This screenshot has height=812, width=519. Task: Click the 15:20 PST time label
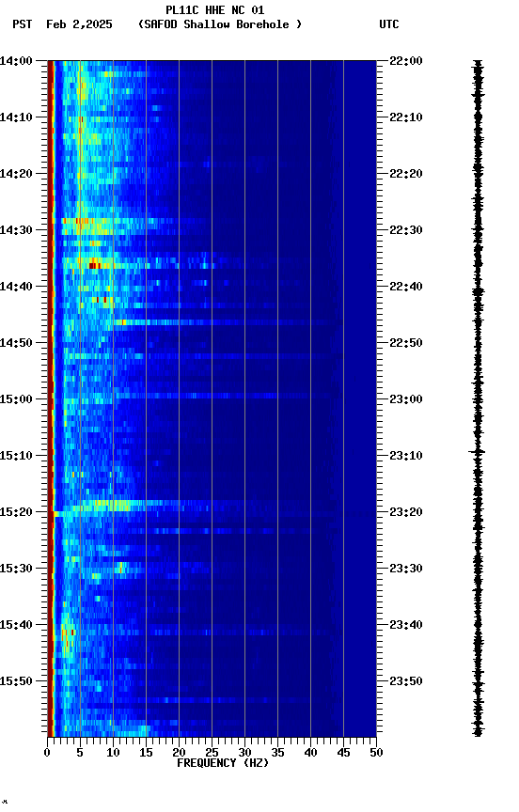pos(16,512)
